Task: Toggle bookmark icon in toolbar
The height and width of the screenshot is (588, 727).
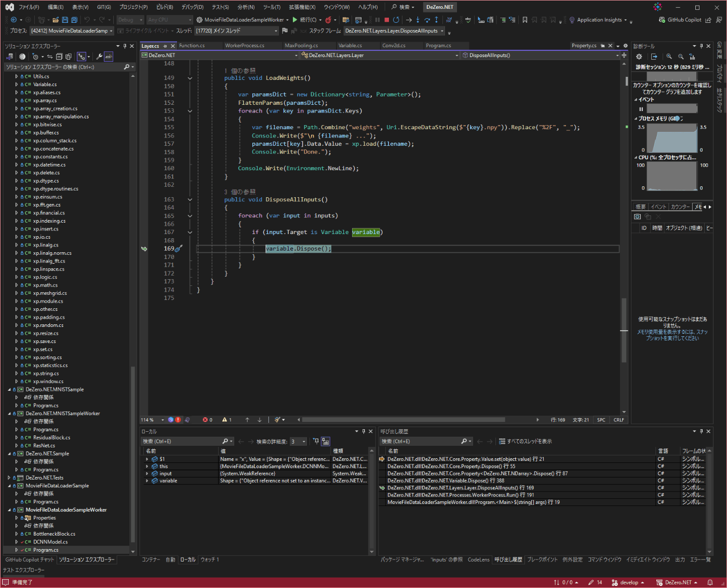Action: (525, 20)
